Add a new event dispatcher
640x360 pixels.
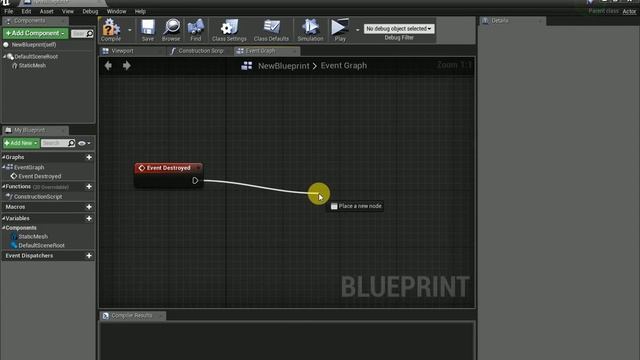click(x=89, y=256)
